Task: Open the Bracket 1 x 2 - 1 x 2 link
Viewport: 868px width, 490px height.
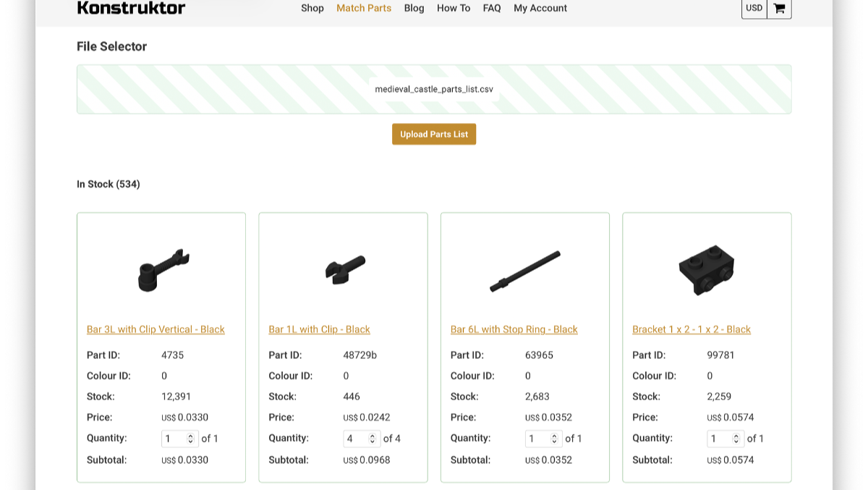Action: 692,329
